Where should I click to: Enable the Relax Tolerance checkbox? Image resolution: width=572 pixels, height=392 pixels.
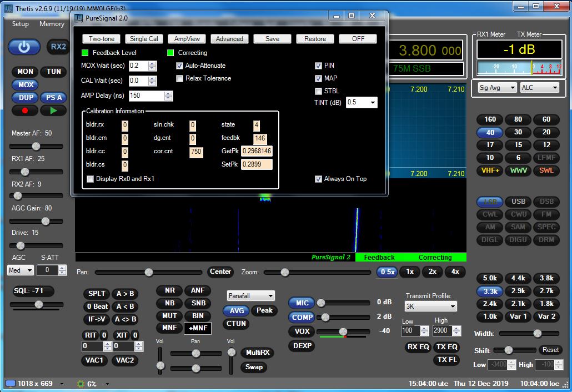click(179, 78)
